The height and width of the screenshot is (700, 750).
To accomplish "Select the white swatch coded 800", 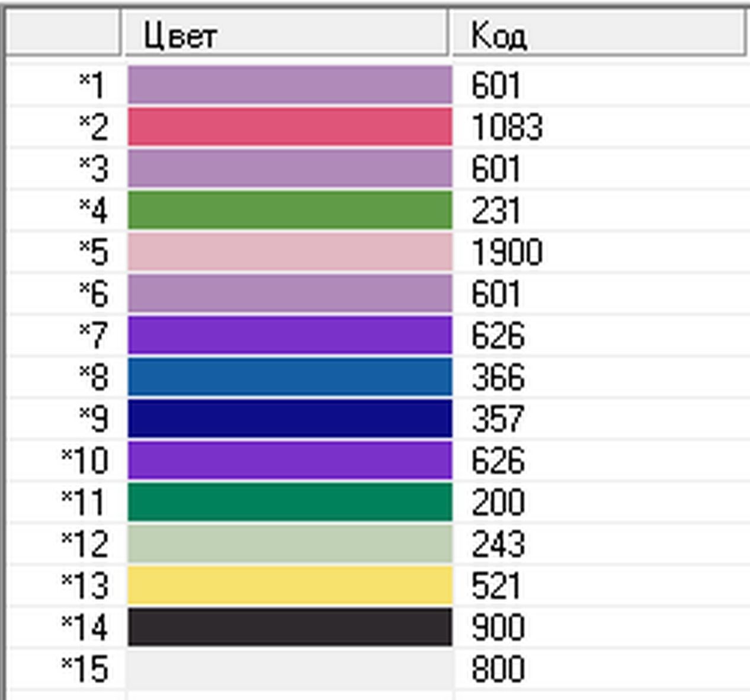I will (x=290, y=669).
